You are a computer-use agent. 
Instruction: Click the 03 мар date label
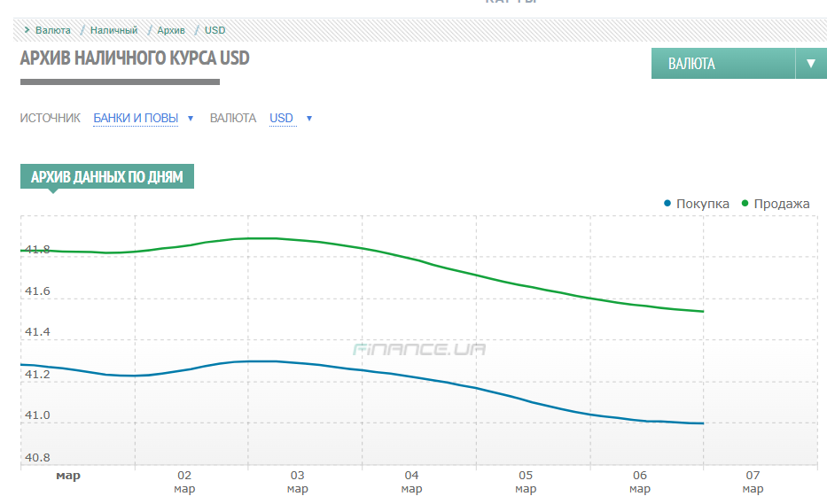tap(298, 482)
